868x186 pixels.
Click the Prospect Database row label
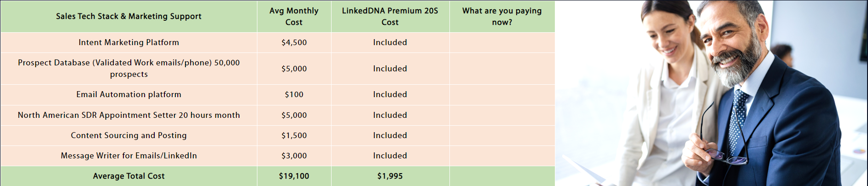tap(128, 68)
